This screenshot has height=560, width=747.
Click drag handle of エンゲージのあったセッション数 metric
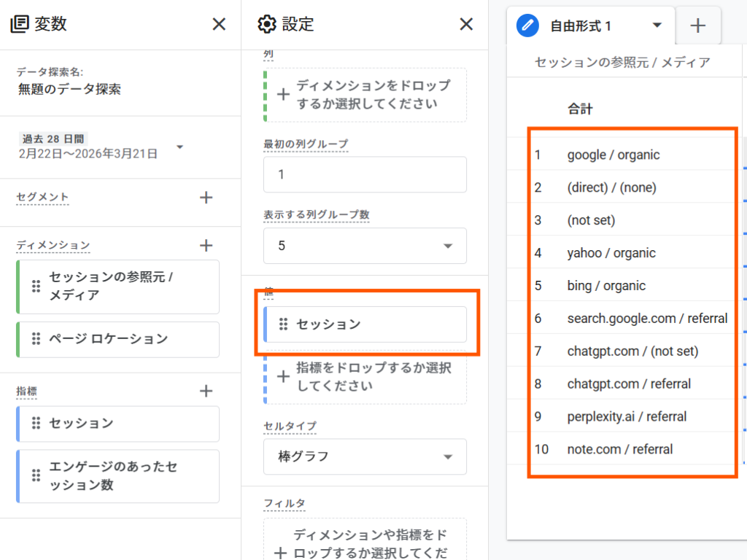click(x=36, y=475)
